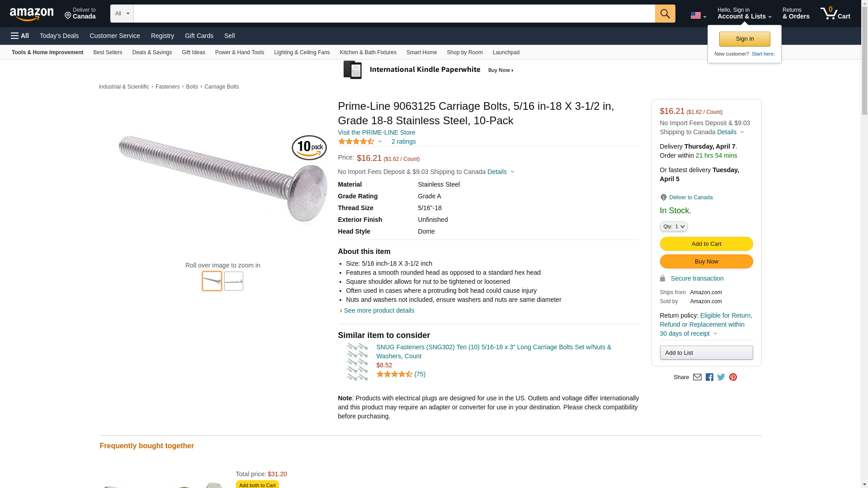Share via email icon
This screenshot has height=488, width=868.
697,377
